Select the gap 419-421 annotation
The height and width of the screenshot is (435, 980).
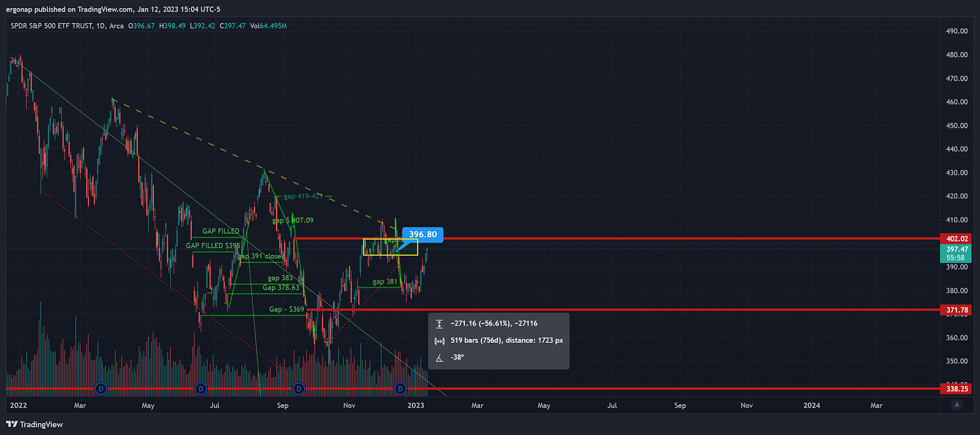[304, 196]
